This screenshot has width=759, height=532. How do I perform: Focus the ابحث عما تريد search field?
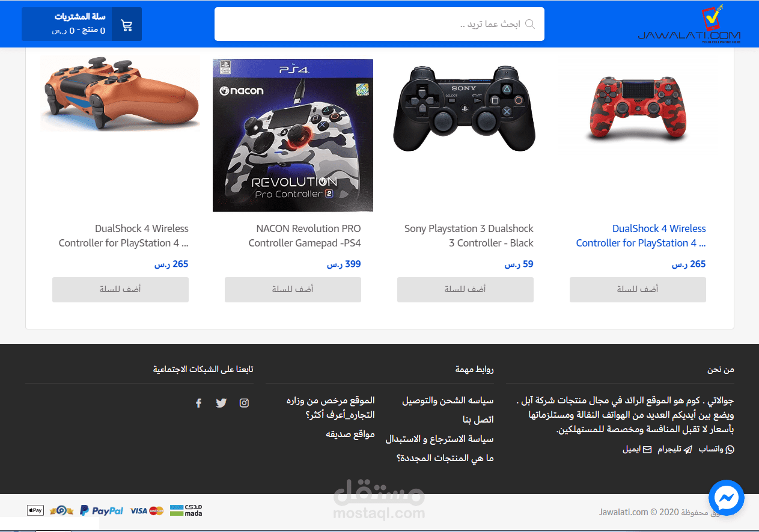[379, 24]
